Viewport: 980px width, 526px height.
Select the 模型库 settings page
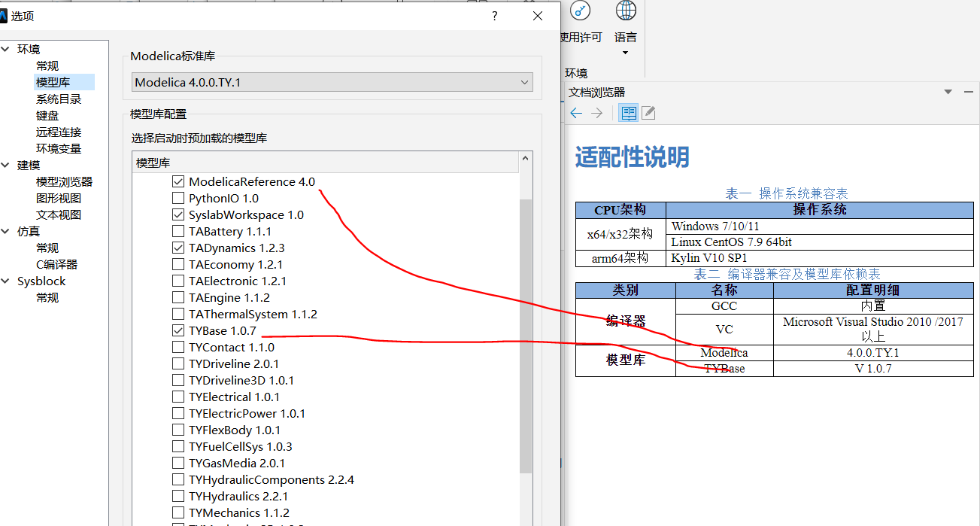tap(53, 82)
